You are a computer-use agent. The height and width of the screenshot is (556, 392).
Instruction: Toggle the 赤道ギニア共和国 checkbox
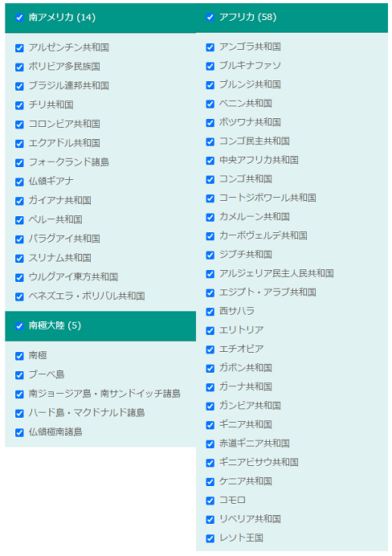click(x=210, y=444)
